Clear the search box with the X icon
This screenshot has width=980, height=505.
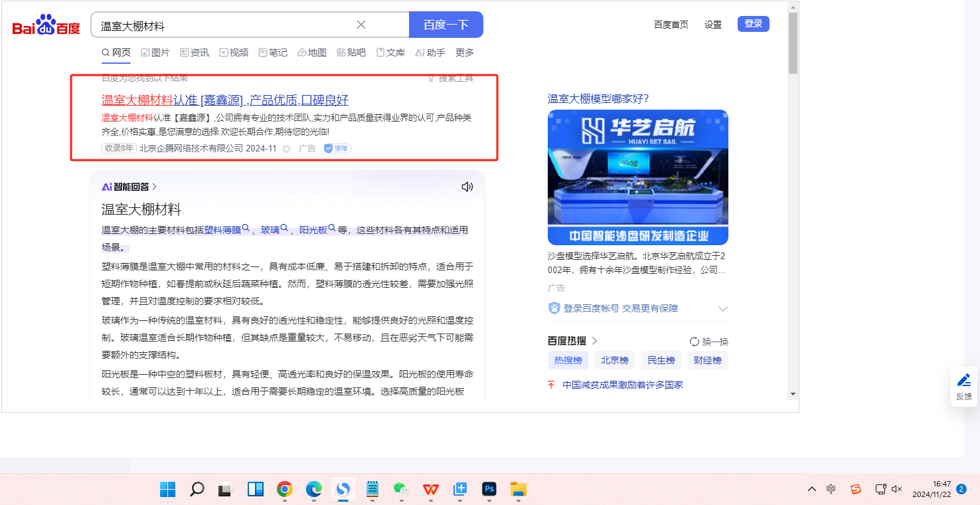pyautogui.click(x=361, y=25)
